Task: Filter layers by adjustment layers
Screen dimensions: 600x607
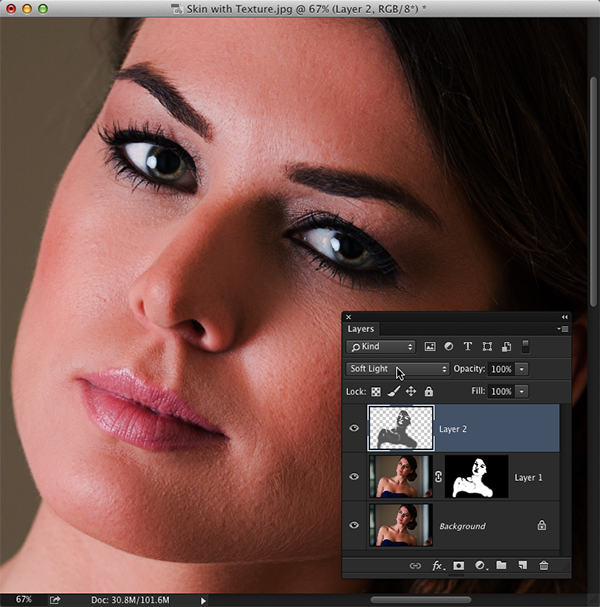Action: point(449,347)
